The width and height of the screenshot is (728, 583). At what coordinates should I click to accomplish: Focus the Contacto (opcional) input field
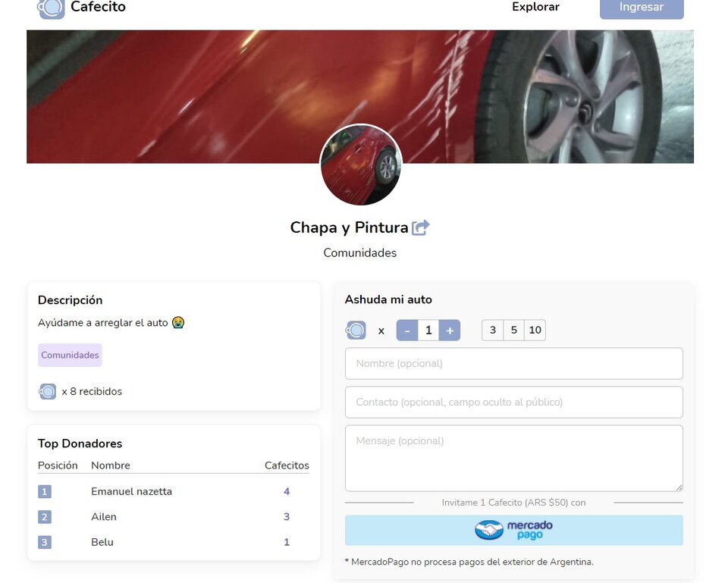pos(514,402)
